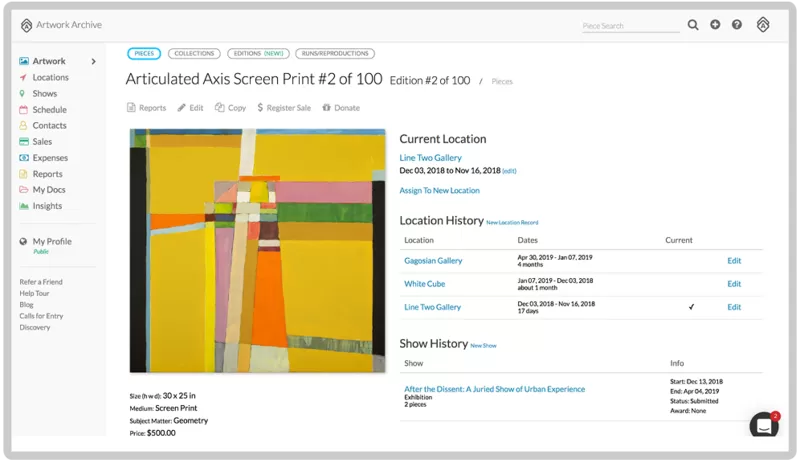800x463 pixels.
Task: Switch to the Collections tab
Action: (x=194, y=54)
